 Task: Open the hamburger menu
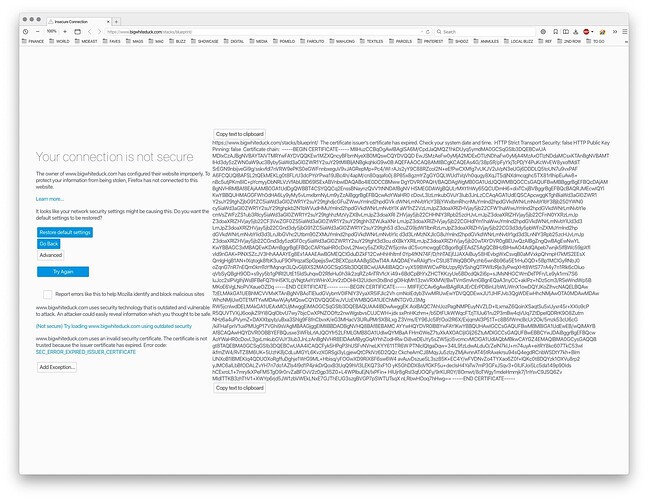[625, 31]
